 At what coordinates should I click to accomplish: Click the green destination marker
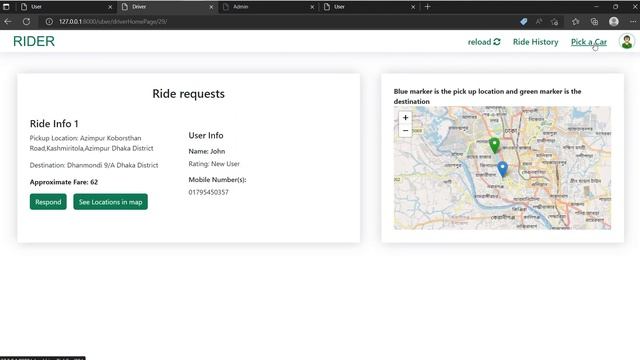coord(494,145)
